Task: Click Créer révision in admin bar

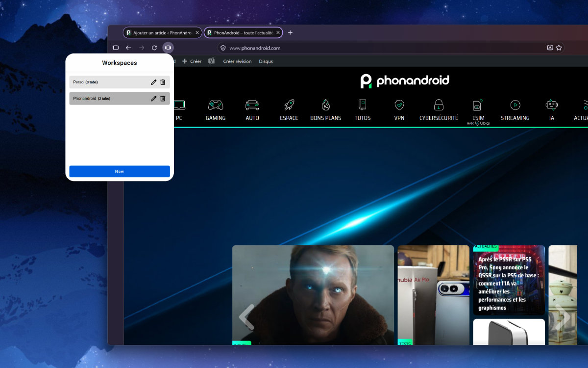Action: [237, 61]
